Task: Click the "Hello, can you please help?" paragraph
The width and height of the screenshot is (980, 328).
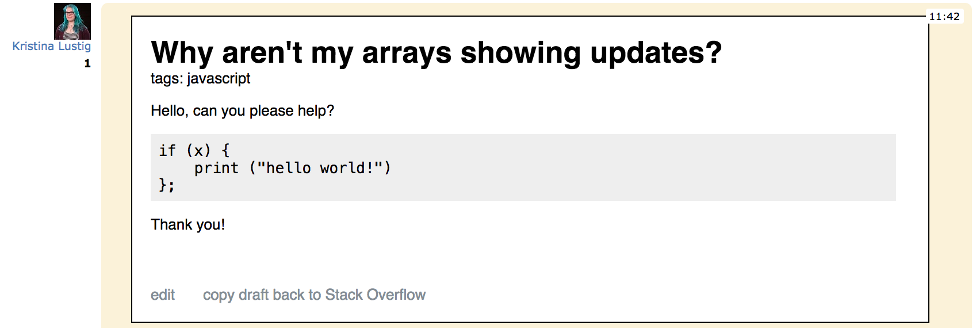Action: [242, 110]
